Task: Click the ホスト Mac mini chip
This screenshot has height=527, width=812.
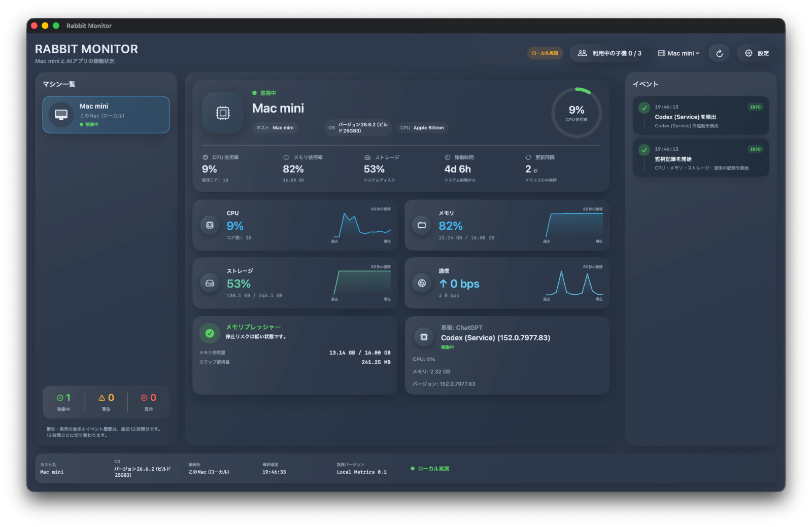Action: (x=275, y=128)
